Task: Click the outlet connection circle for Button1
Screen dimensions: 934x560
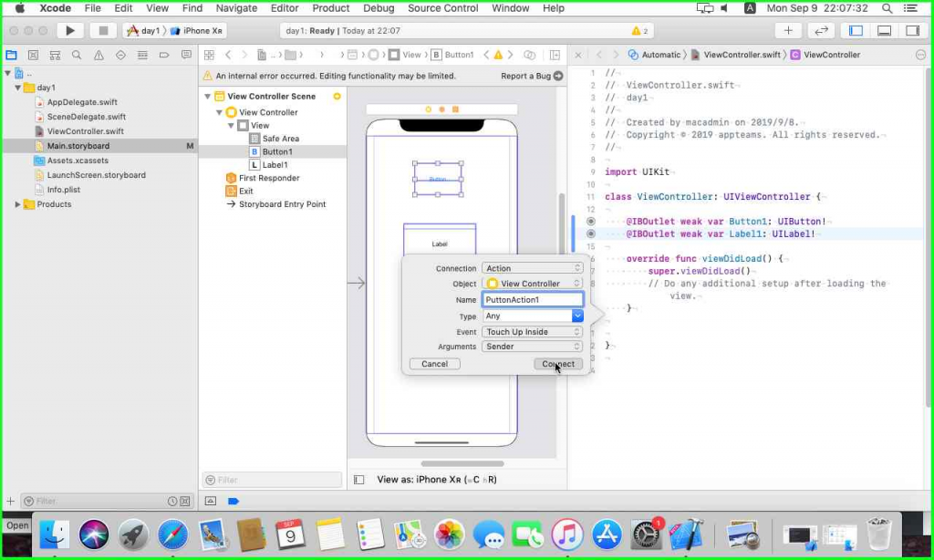Action: pos(590,222)
